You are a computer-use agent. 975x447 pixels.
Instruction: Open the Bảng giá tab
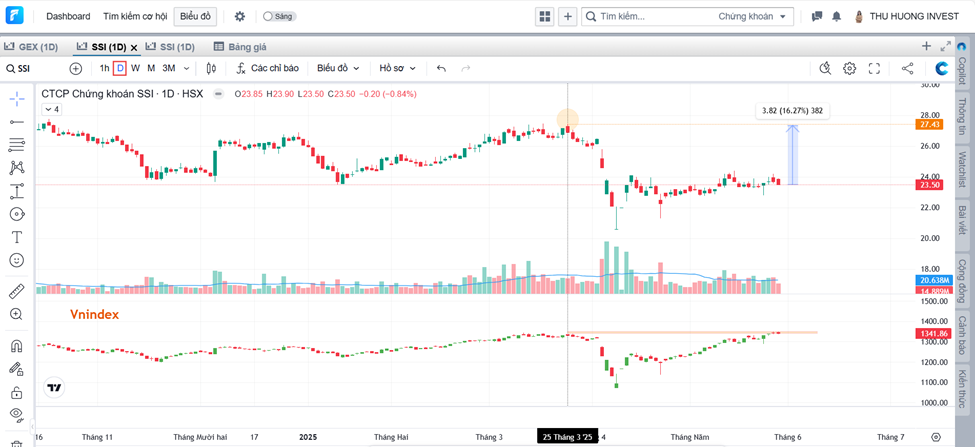[x=240, y=47]
